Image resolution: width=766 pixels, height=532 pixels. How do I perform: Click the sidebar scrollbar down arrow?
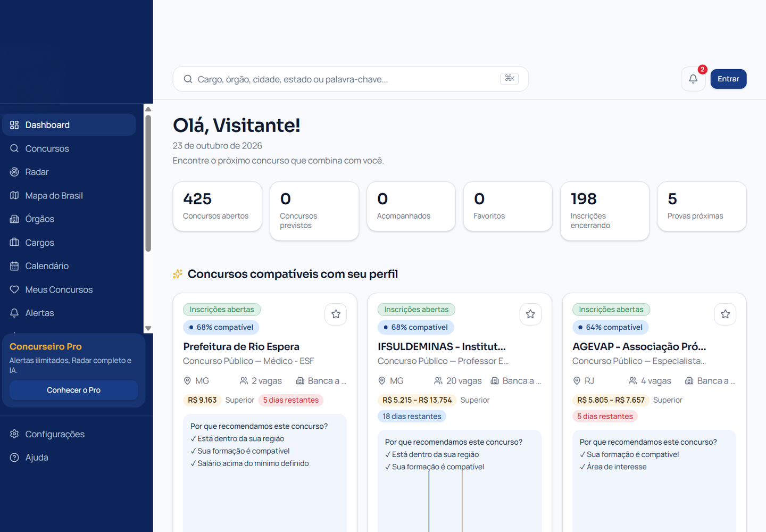[148, 329]
